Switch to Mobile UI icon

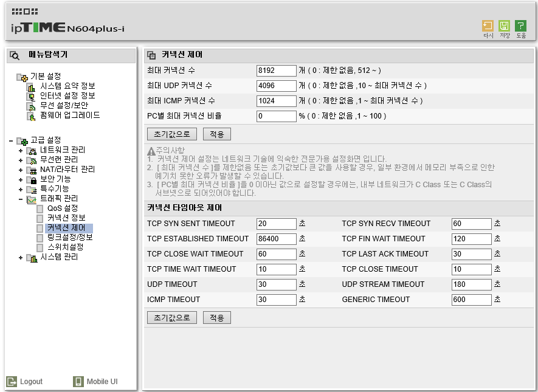click(x=78, y=382)
